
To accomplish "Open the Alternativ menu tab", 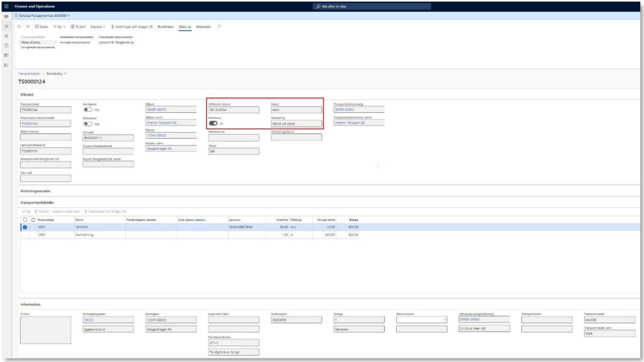I will click(203, 26).
